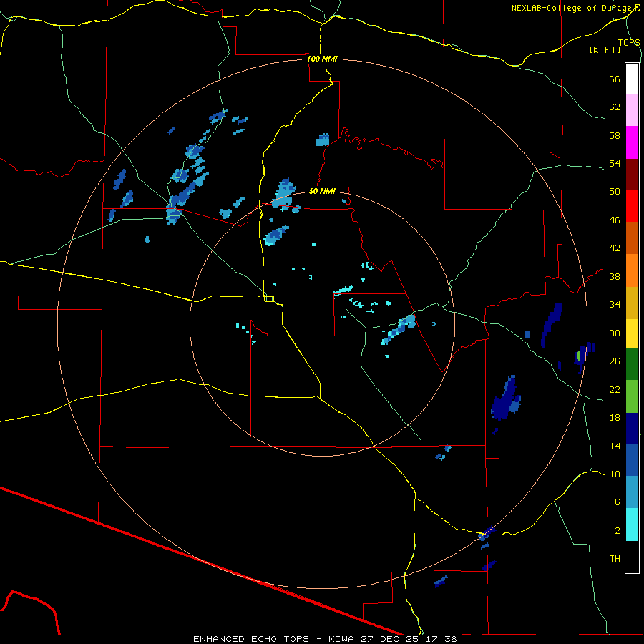Pick the dark red (maroon) legend swatch

click(x=632, y=175)
